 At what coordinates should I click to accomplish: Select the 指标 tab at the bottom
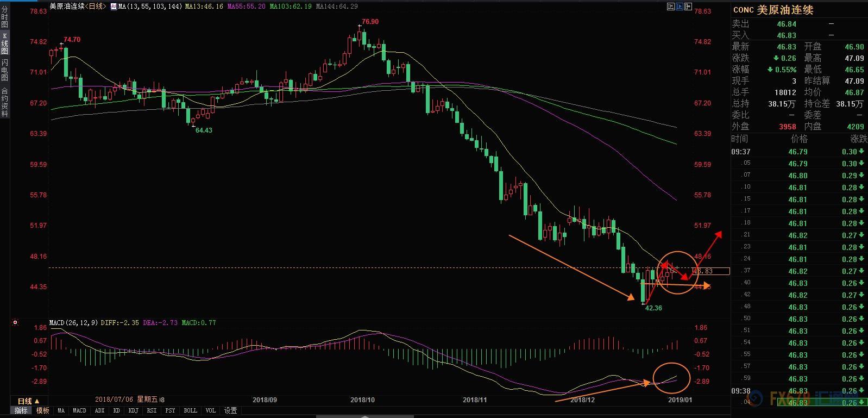coord(21,410)
